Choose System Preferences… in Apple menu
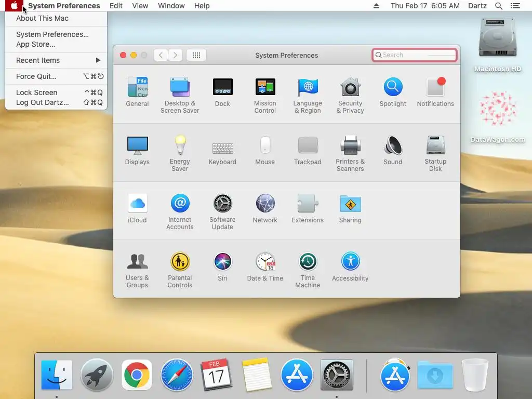Viewport: 532px width, 399px height. (56, 34)
